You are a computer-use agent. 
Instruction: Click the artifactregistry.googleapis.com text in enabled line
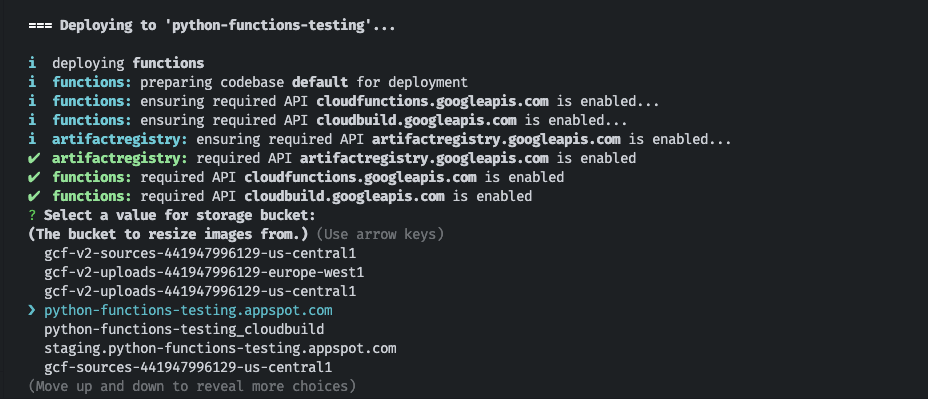(x=424, y=159)
